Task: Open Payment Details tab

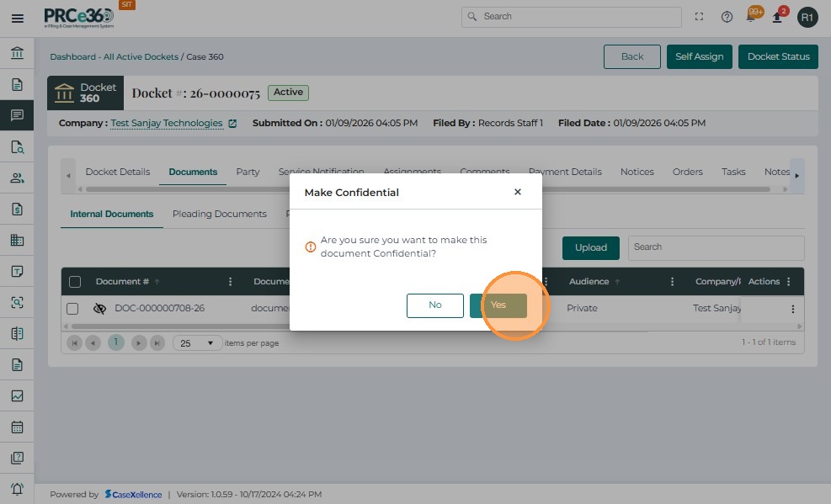Action: [565, 172]
